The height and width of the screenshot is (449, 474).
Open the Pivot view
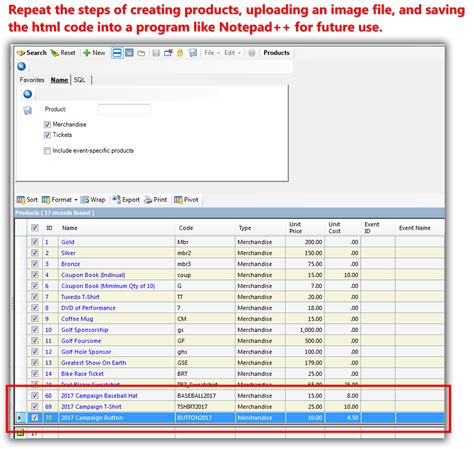(x=186, y=200)
